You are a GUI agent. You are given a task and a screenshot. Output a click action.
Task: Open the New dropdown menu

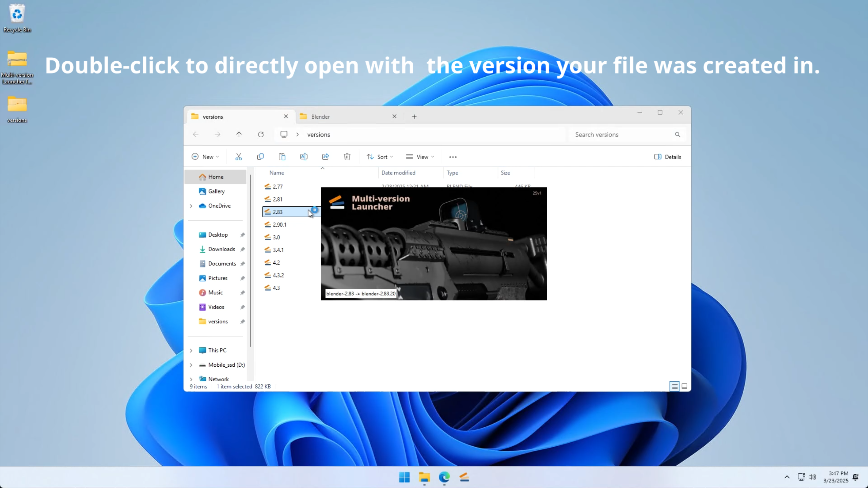point(205,157)
